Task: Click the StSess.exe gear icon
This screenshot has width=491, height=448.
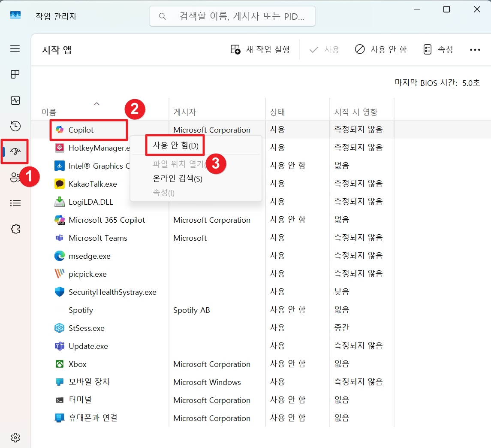Action: pyautogui.click(x=60, y=328)
